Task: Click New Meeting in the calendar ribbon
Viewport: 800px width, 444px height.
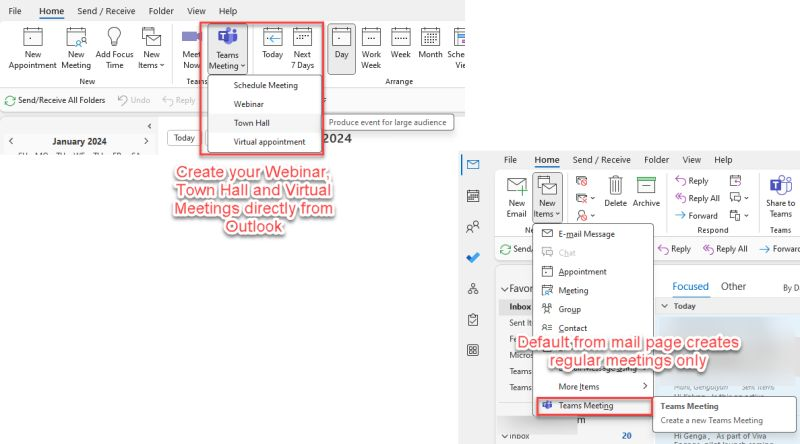Action: 76,48
